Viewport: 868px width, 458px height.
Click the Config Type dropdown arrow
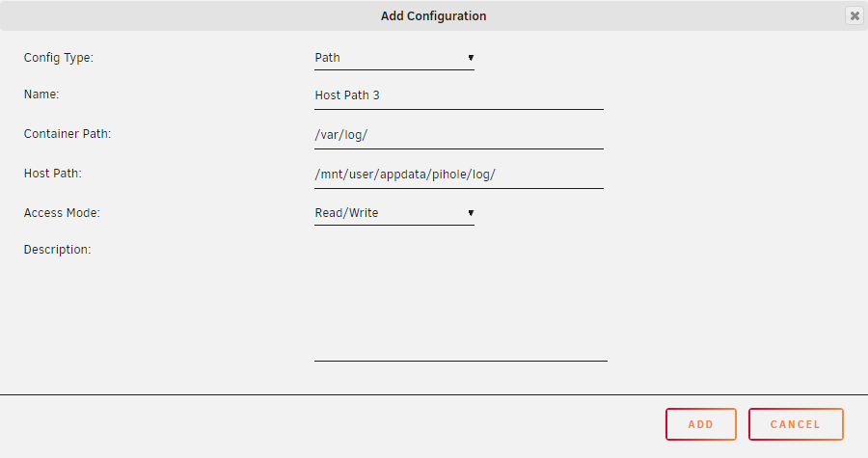coord(471,58)
